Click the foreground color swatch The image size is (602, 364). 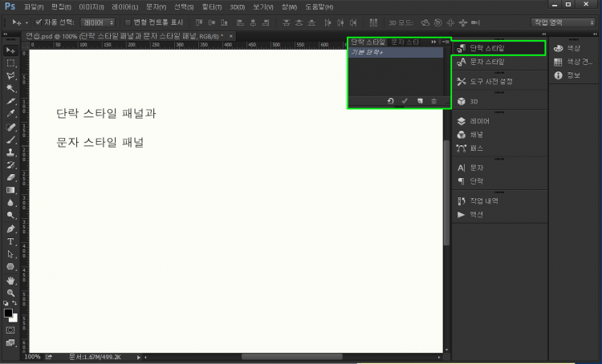tap(9, 313)
